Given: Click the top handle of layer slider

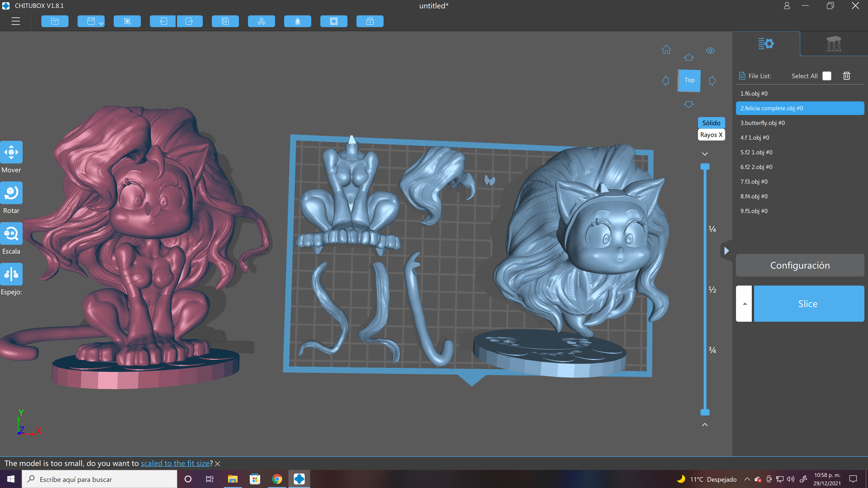Looking at the screenshot, I should tap(705, 166).
